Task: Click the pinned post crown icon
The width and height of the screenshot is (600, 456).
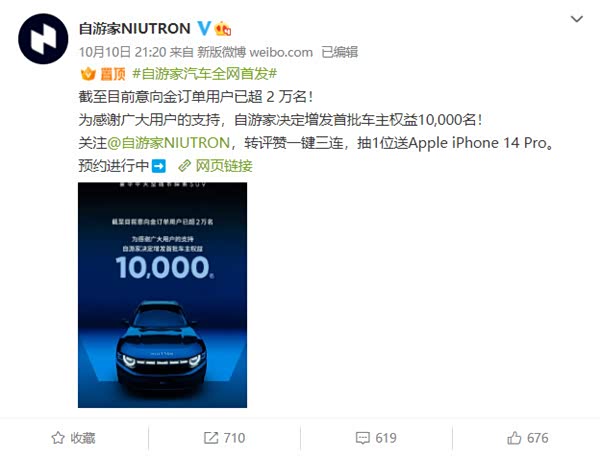Action: pos(88,73)
